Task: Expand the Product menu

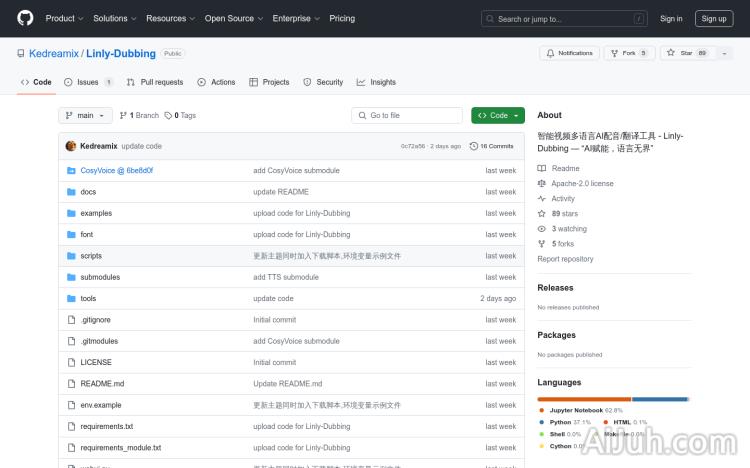Action: coord(64,18)
